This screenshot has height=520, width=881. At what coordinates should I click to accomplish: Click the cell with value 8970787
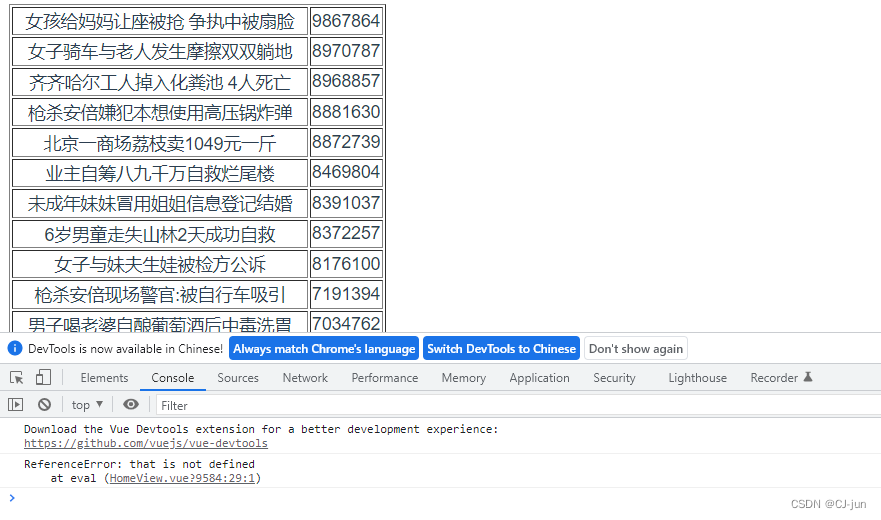[x=346, y=51]
